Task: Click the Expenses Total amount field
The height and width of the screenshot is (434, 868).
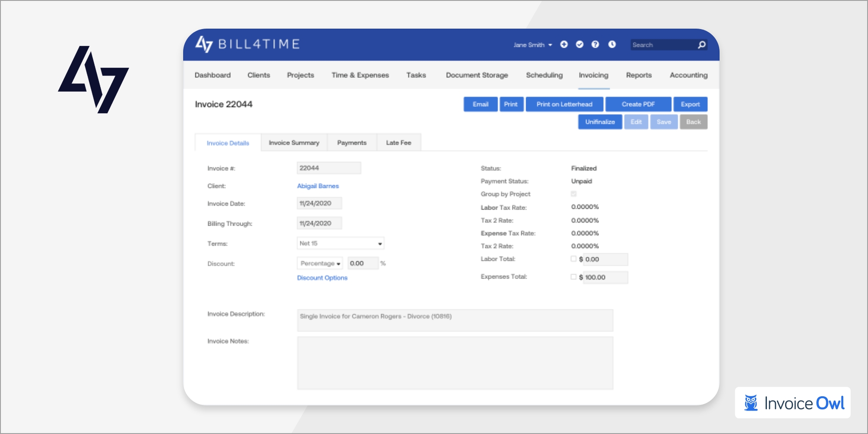Action: click(605, 277)
